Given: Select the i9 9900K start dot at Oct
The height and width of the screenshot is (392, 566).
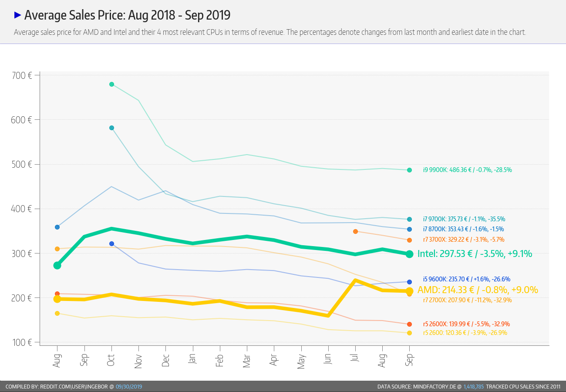Looking at the screenshot, I should pos(111,84).
